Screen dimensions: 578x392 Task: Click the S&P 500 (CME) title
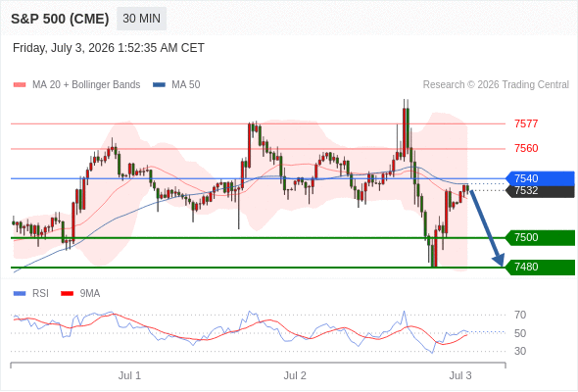pyautogui.click(x=60, y=19)
